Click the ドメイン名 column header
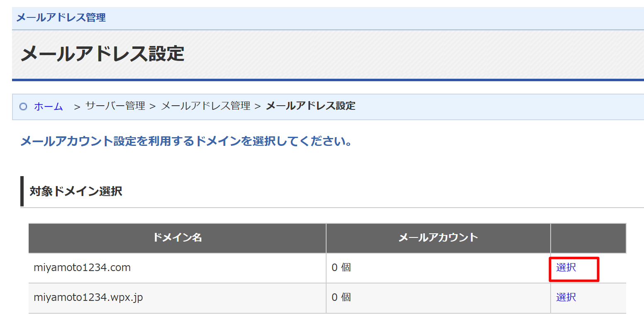The image size is (644, 322). click(177, 238)
